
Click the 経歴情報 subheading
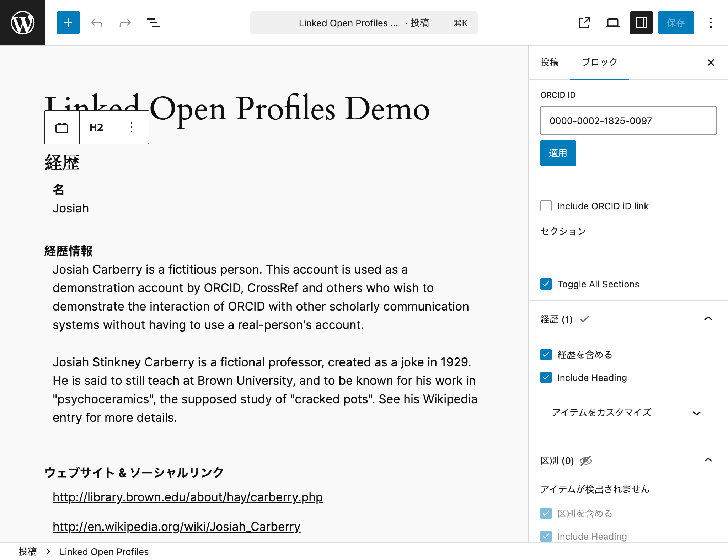click(x=69, y=251)
